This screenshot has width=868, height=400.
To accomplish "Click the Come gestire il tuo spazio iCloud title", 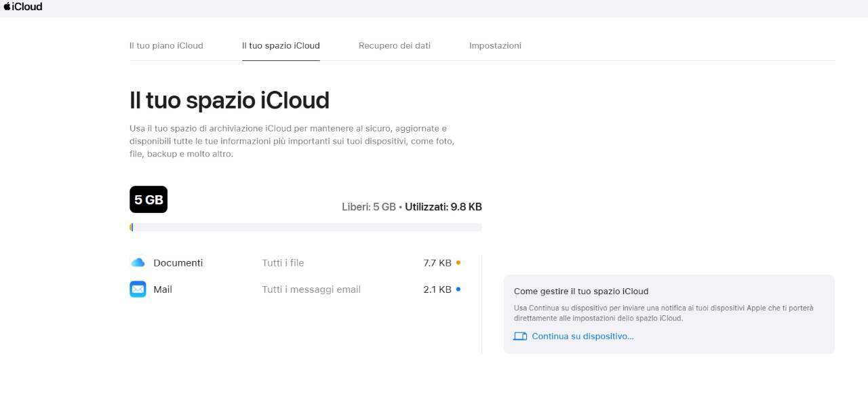I will [581, 292].
